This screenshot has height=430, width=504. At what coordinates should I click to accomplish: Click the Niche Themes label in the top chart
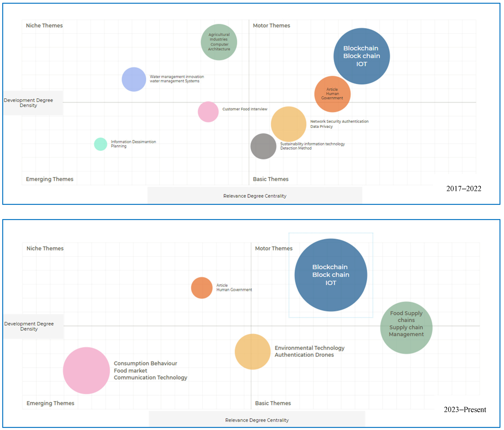44,25
